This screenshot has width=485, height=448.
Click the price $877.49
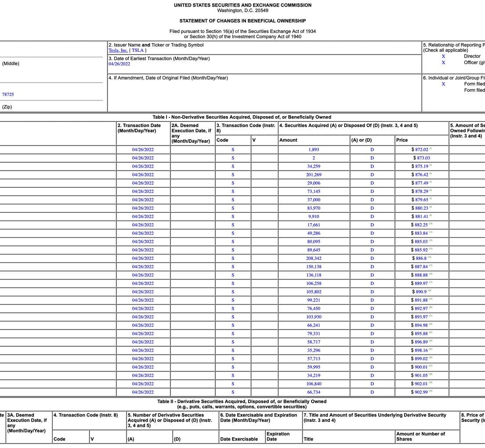(420, 183)
